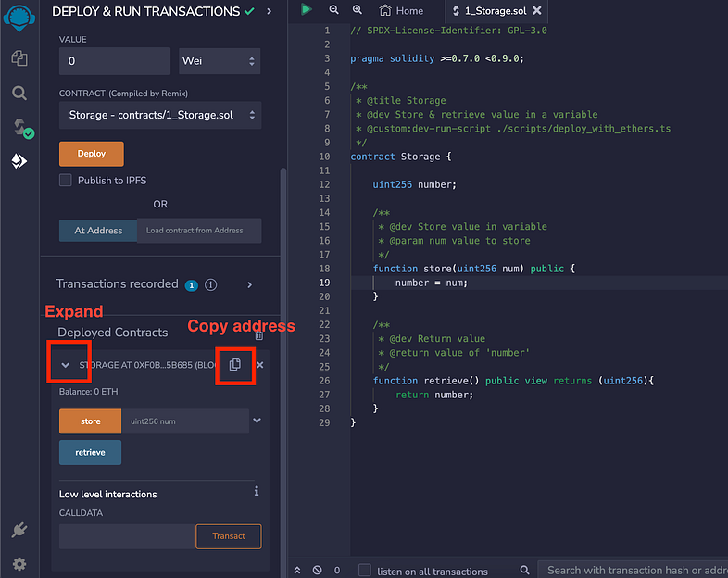This screenshot has height=578, width=728.
Task: Click the uint256 num input field
Action: click(185, 421)
